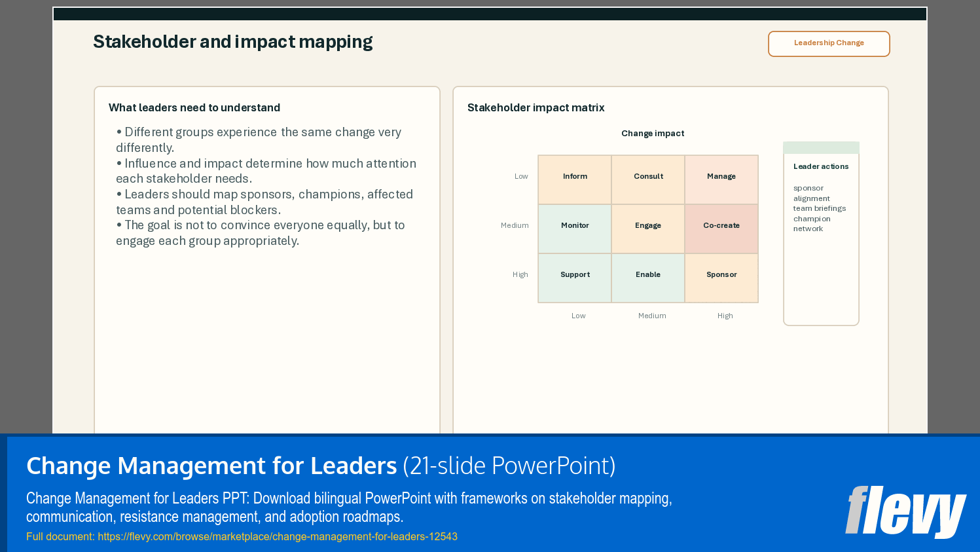The image size is (980, 552).
Task: Click the Stakeholder and impact mapping title
Action: (233, 42)
